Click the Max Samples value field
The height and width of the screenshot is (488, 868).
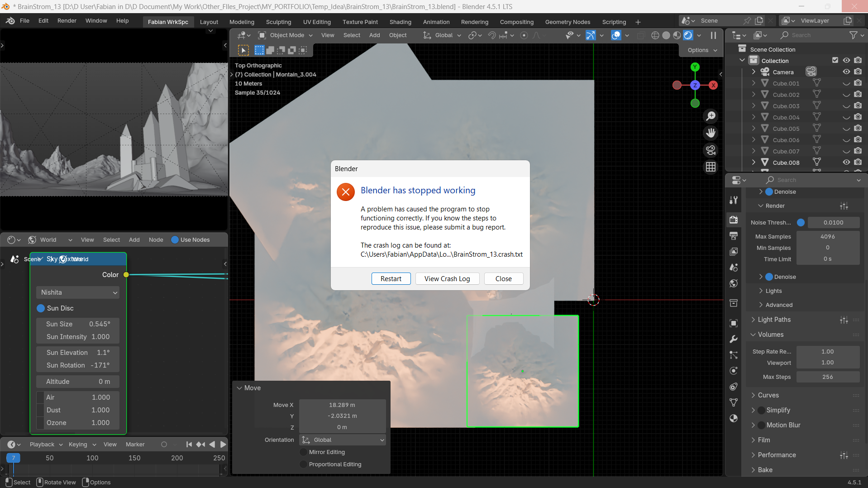click(828, 236)
